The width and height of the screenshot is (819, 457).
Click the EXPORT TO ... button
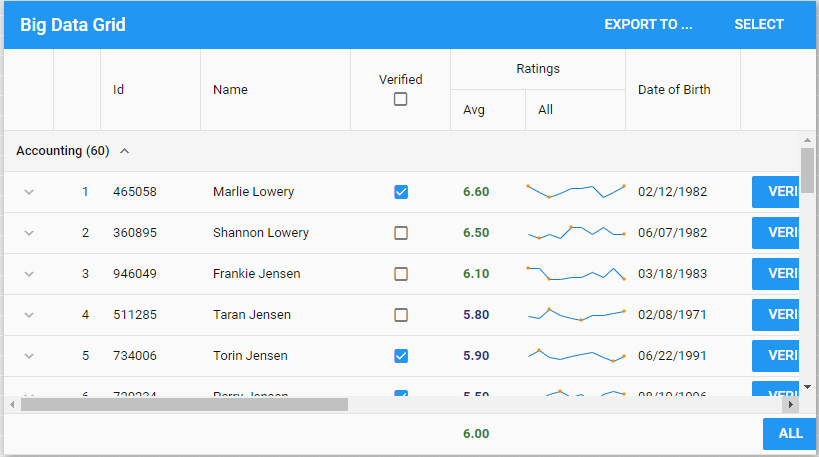click(x=648, y=25)
